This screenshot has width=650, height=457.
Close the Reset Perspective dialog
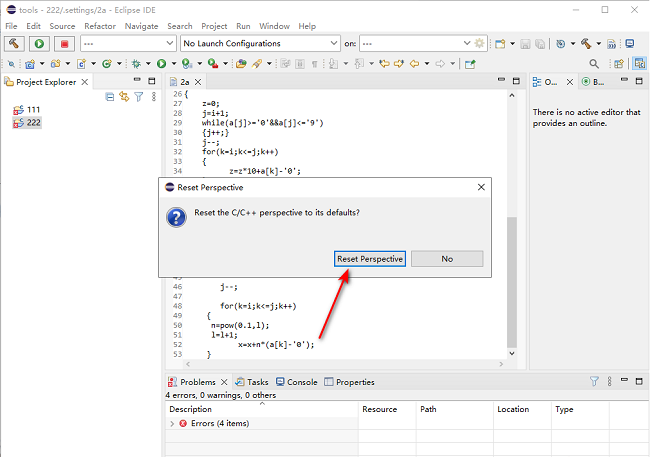point(481,187)
